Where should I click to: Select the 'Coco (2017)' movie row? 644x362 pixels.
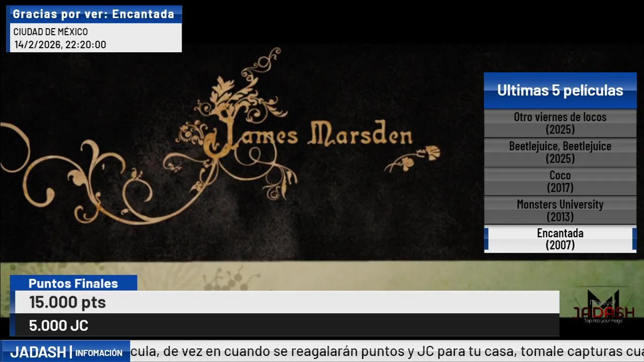coord(560,182)
